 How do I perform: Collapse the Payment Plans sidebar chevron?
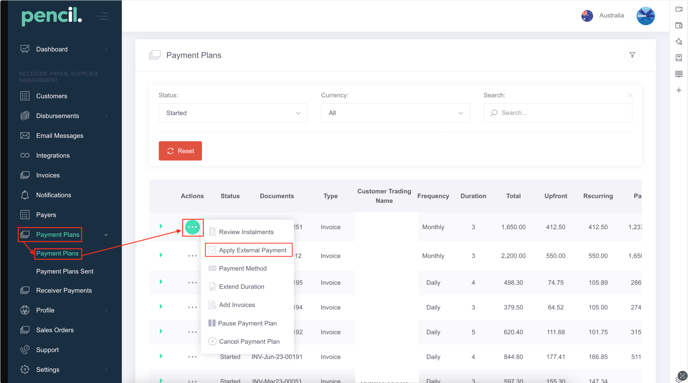[106, 235]
